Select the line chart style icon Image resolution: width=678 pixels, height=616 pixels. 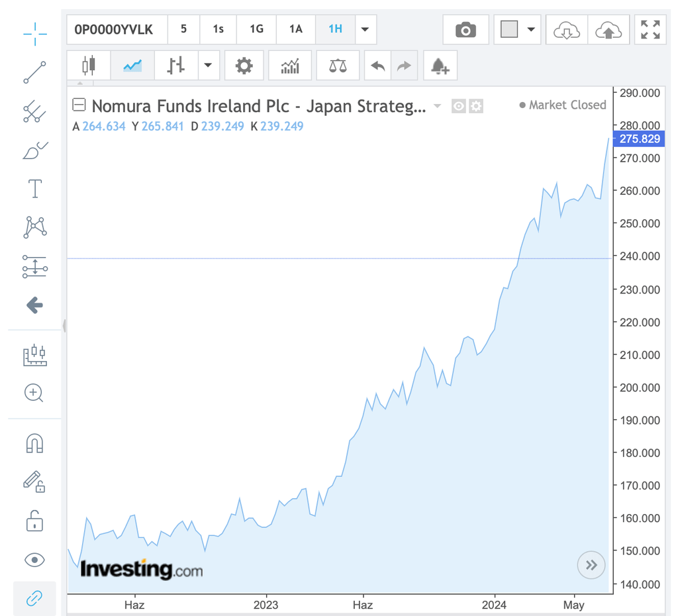132,65
